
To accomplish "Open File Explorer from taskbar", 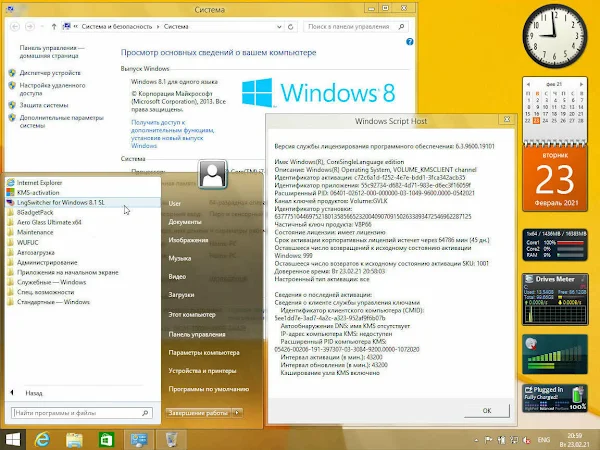I will click(74, 440).
